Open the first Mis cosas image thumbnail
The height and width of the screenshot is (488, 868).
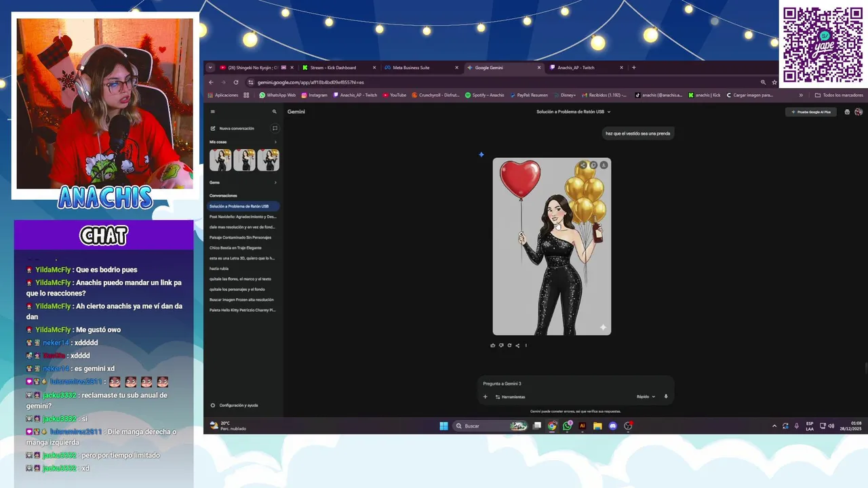click(x=220, y=160)
